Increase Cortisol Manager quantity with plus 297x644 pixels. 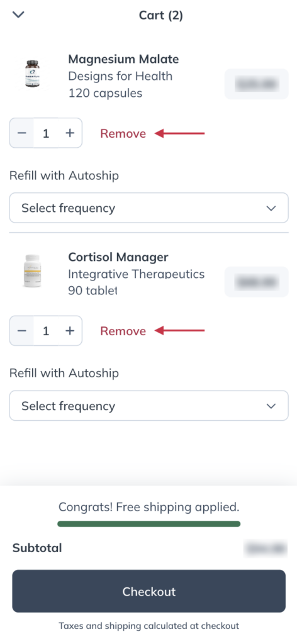(x=70, y=331)
